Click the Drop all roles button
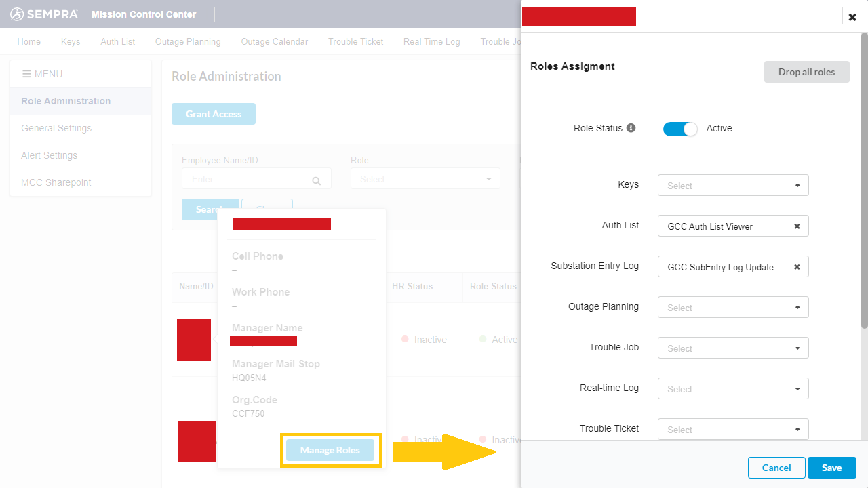868x488 pixels. pyautogui.click(x=806, y=71)
